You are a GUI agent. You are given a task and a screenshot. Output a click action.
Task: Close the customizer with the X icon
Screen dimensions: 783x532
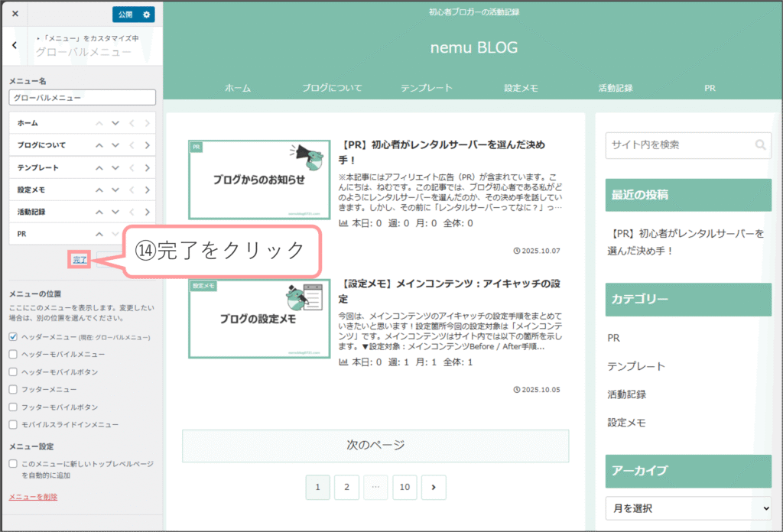point(15,14)
